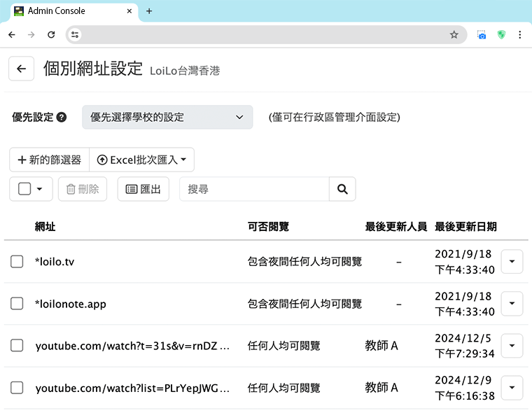532x420 pixels.
Task: Check the box for *loilo.tv row
Action: pyautogui.click(x=17, y=262)
